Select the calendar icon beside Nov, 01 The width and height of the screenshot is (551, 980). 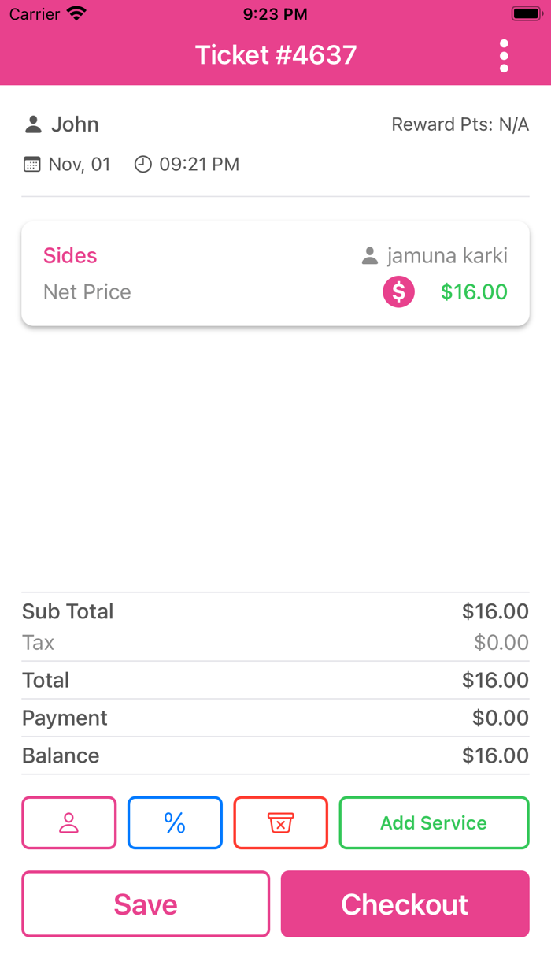point(30,164)
